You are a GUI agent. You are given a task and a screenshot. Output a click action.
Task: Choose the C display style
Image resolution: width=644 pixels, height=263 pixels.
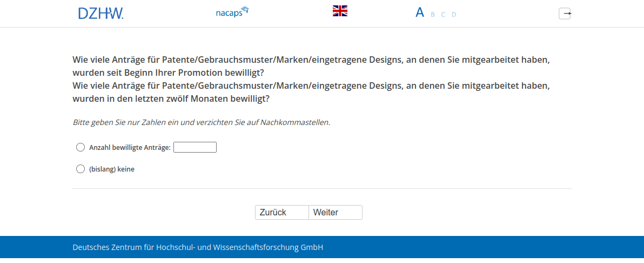click(443, 15)
